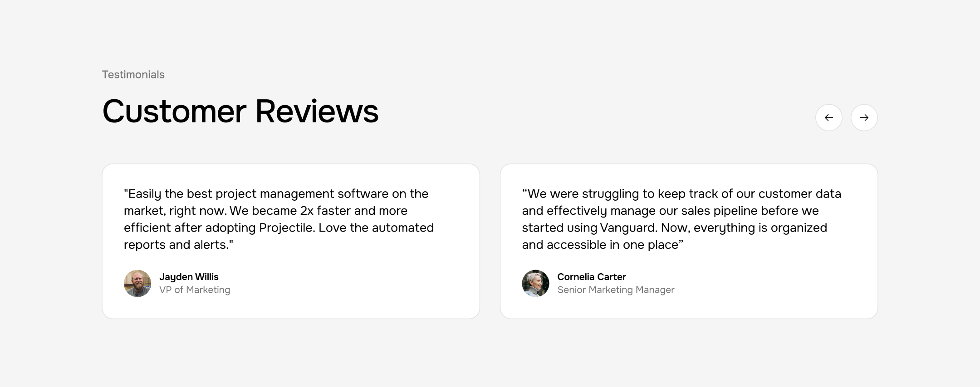Advance the testimonial carousel forward
The width and height of the screenshot is (980, 387).
(864, 117)
